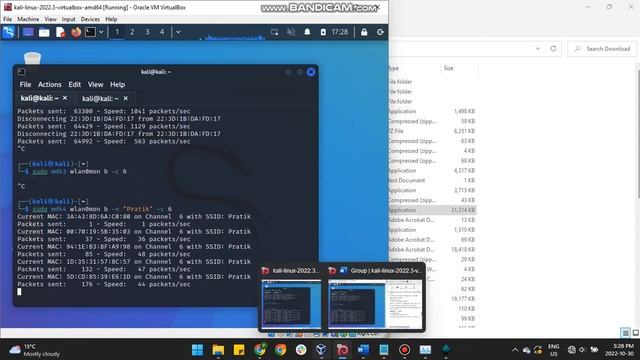Screen dimensions: 640x360
Task: Open VirtualBox Help menu
Action: point(111,19)
